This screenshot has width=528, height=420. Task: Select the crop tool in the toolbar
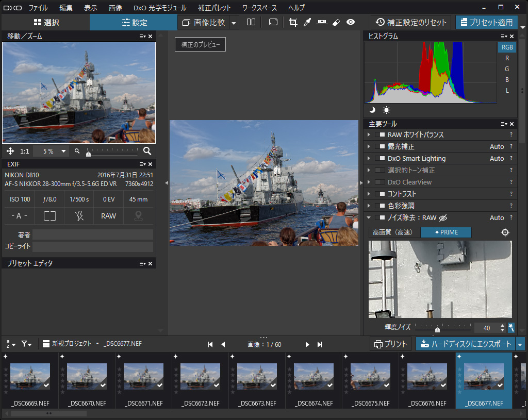coord(293,22)
